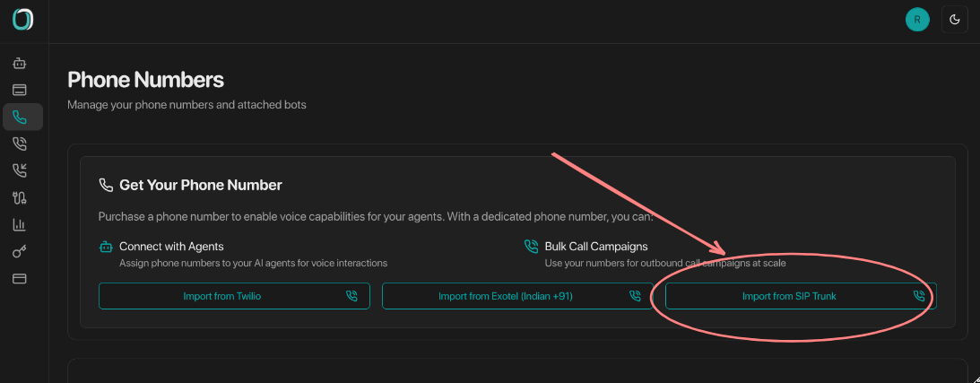Click the Connect with Agents robot icon
This screenshot has height=383, width=980.
[x=106, y=246]
